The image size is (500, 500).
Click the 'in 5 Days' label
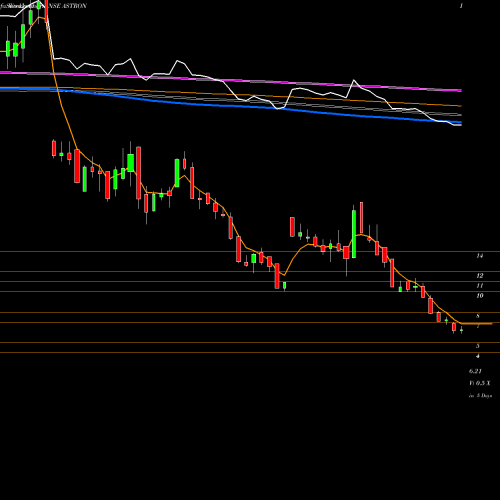(x=480, y=396)
